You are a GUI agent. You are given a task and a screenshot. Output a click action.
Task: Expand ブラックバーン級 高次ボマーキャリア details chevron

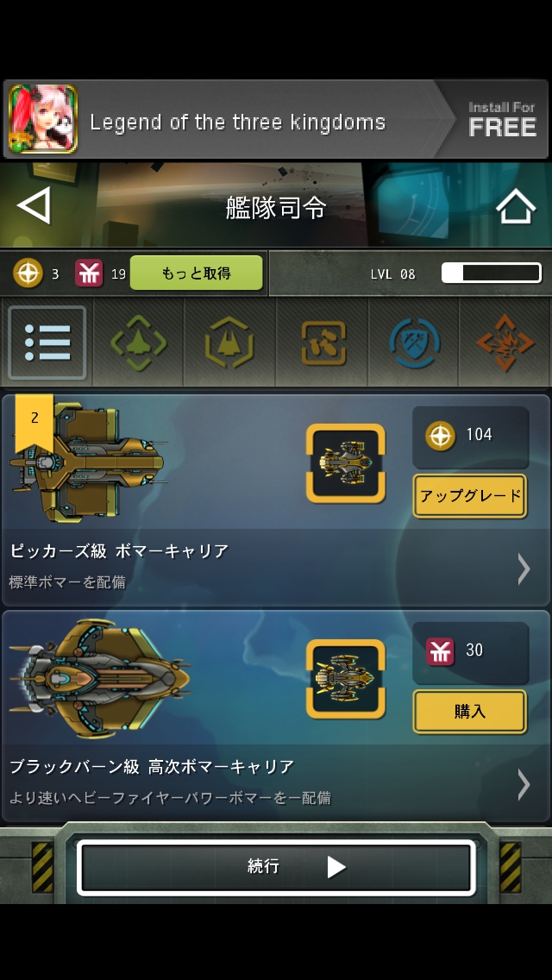click(524, 784)
